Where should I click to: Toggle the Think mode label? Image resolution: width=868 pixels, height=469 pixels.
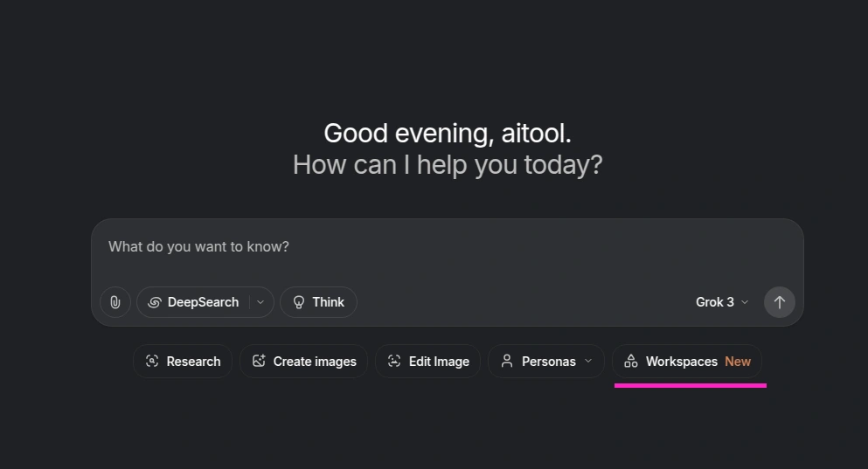click(329, 302)
